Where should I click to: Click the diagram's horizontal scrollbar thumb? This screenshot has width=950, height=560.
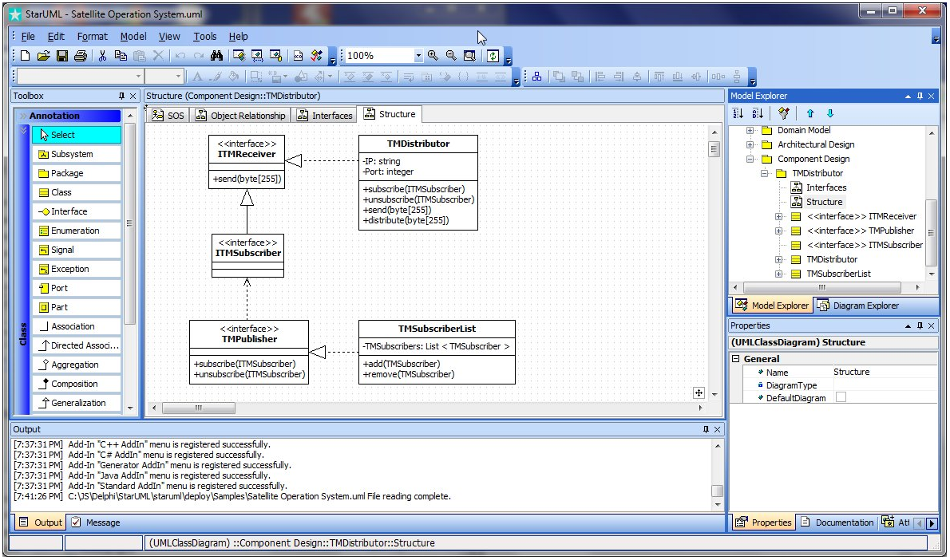point(197,408)
